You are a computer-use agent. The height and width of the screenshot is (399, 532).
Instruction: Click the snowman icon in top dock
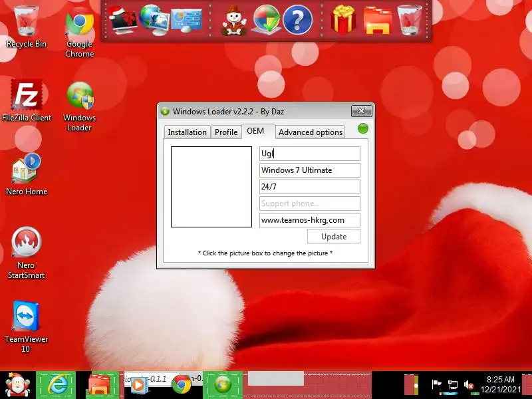click(x=234, y=21)
